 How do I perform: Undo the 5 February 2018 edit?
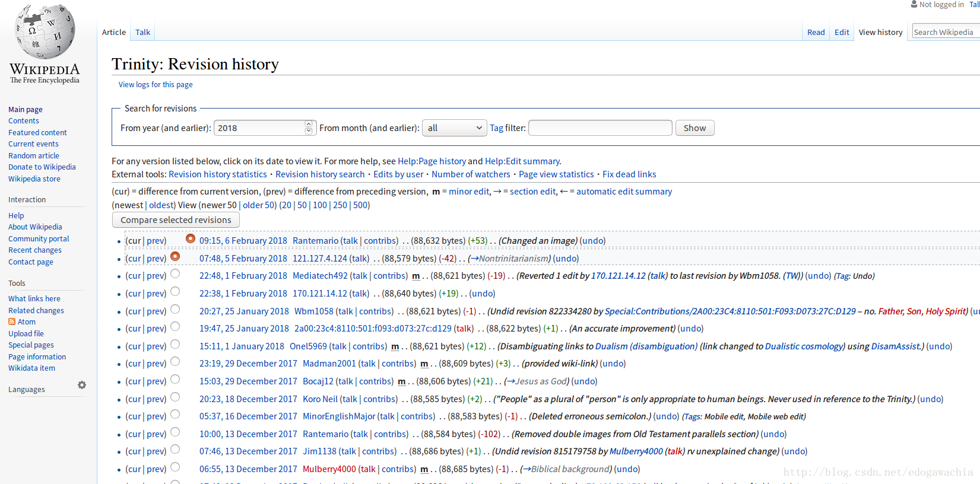point(566,259)
